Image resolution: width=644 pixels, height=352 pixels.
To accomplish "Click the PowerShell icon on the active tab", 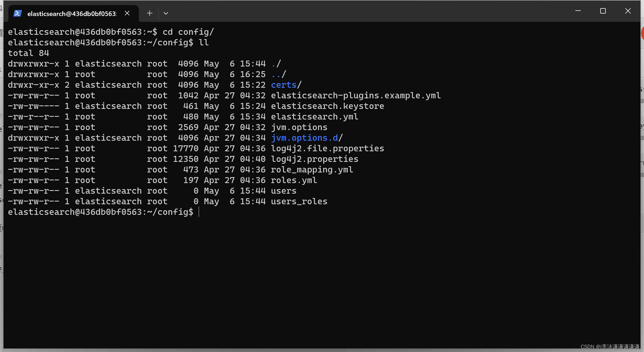I will pos(17,13).
